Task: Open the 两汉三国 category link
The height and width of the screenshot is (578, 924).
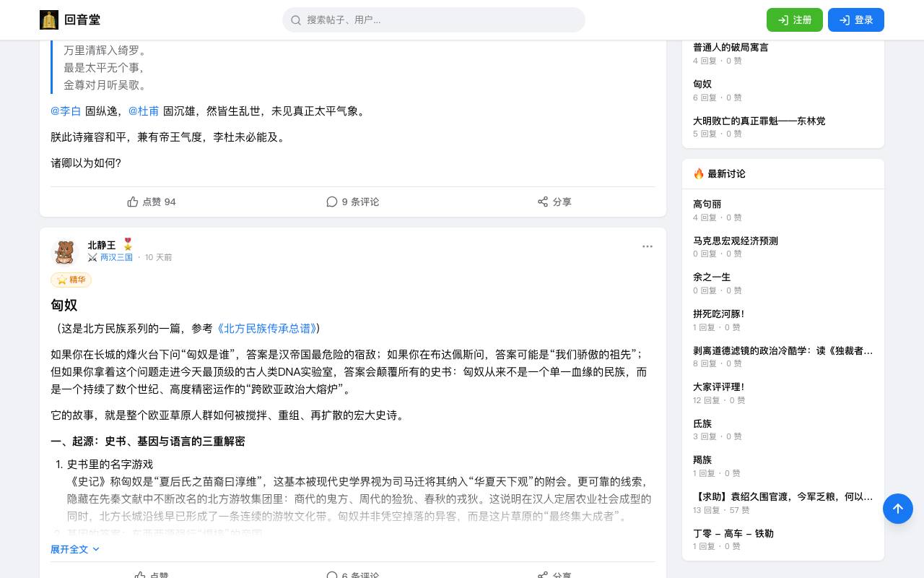Action: point(116,257)
